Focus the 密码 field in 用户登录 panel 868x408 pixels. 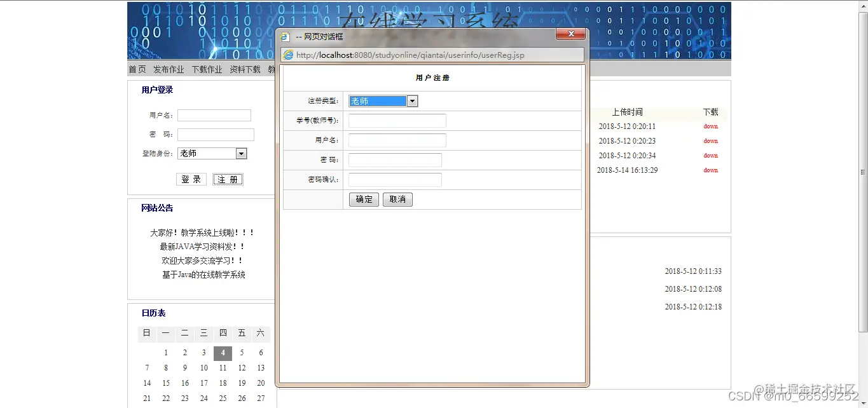point(216,135)
